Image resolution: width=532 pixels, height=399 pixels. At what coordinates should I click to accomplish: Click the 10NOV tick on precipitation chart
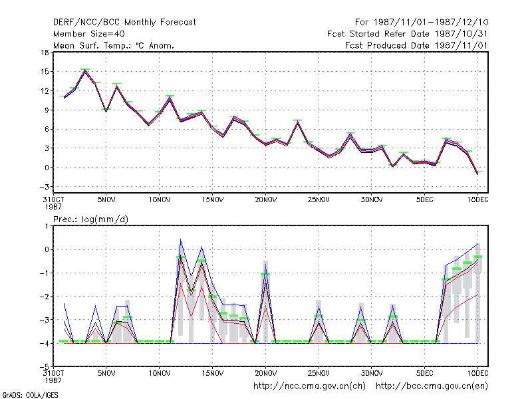pos(160,373)
